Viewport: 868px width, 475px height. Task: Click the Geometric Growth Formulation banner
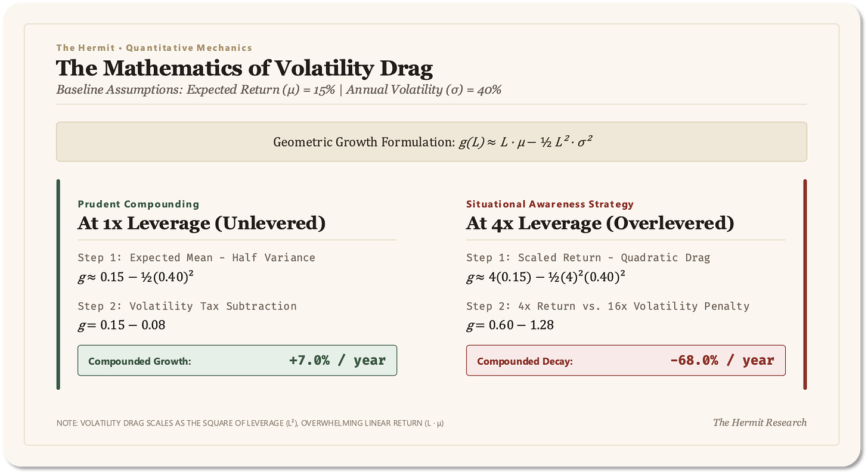[x=431, y=142]
